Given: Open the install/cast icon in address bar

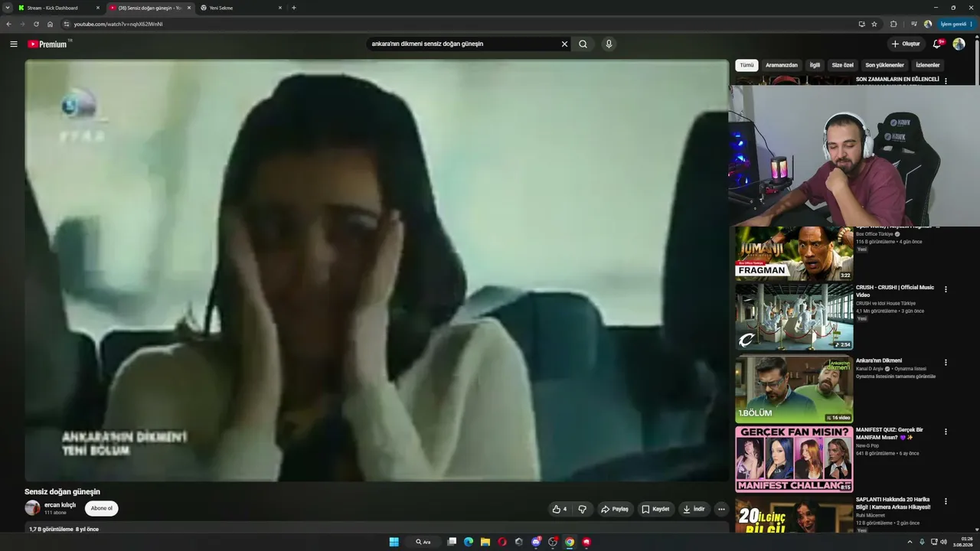Looking at the screenshot, I should pyautogui.click(x=861, y=24).
